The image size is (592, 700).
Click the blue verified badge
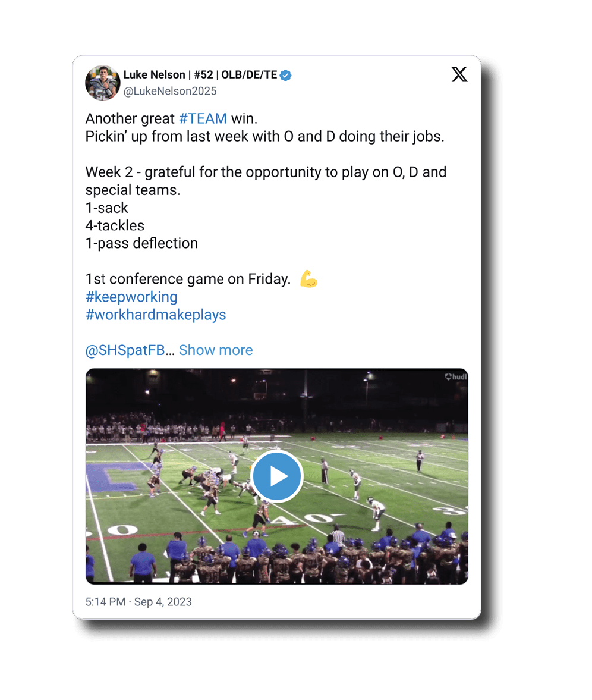click(286, 75)
